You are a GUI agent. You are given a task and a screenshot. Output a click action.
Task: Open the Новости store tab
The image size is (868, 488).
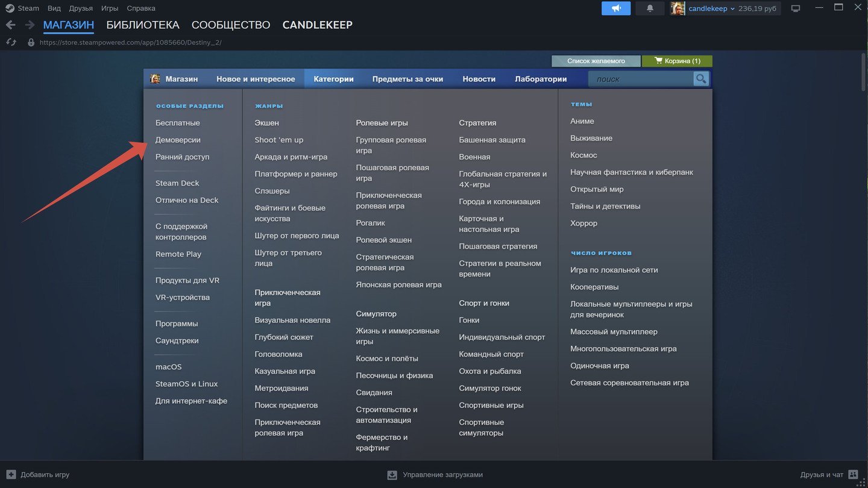[x=479, y=79]
